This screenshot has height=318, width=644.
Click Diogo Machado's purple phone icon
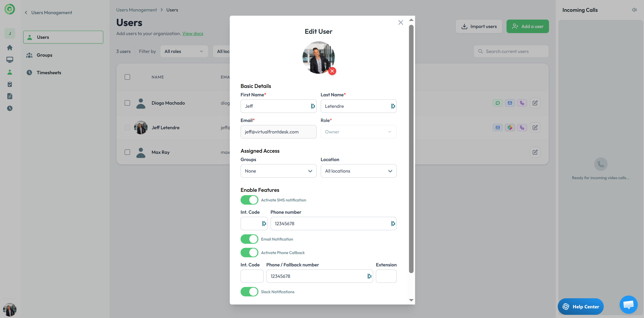[x=522, y=103]
